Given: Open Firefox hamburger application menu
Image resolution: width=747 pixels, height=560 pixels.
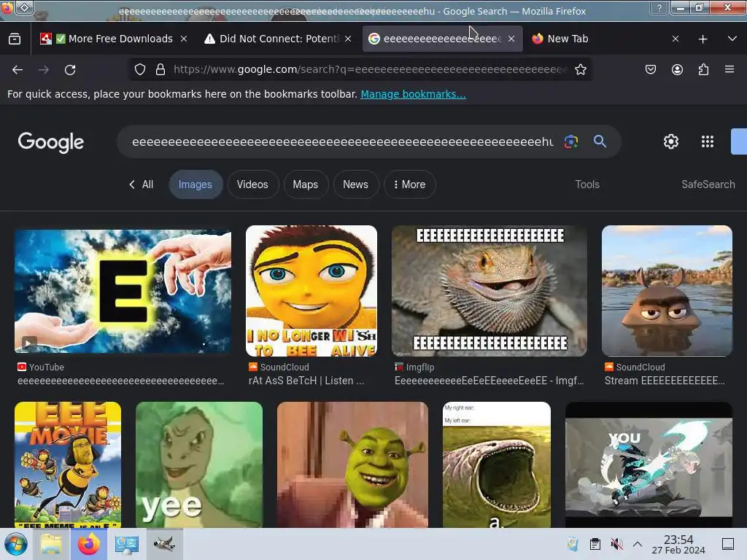Looking at the screenshot, I should [729, 69].
